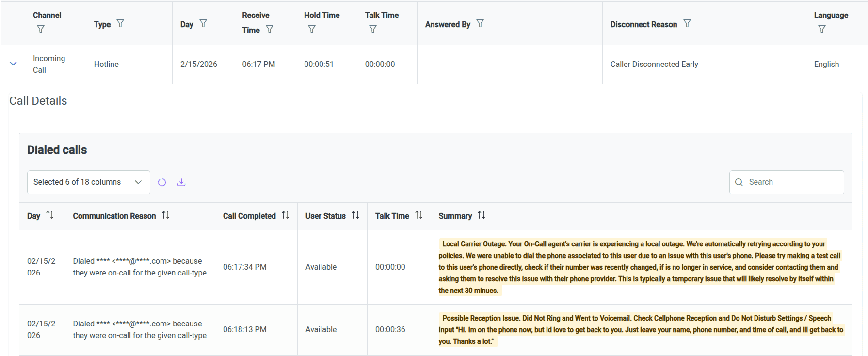Viewport: 868px width, 356px height.
Task: Download the dialed calls table
Action: [181, 182]
